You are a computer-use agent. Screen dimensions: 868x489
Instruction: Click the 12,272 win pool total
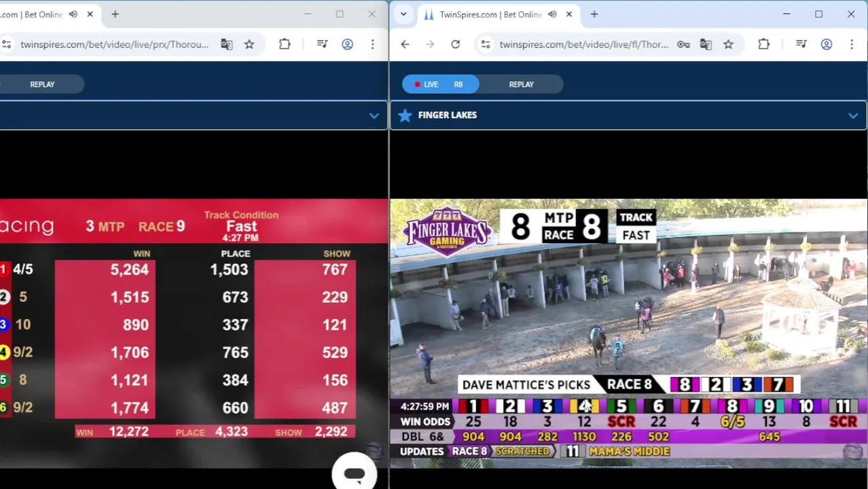pyautogui.click(x=128, y=431)
